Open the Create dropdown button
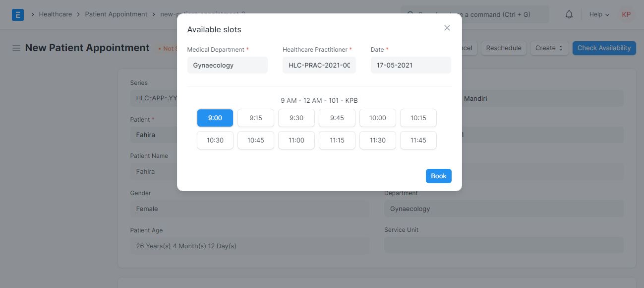Image resolution: width=644 pixels, height=288 pixels. (x=549, y=48)
